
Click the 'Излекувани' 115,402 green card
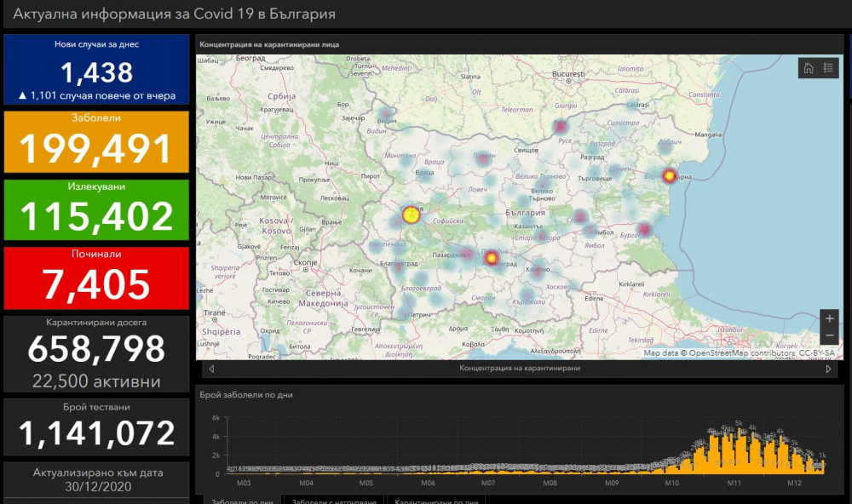coord(96,209)
